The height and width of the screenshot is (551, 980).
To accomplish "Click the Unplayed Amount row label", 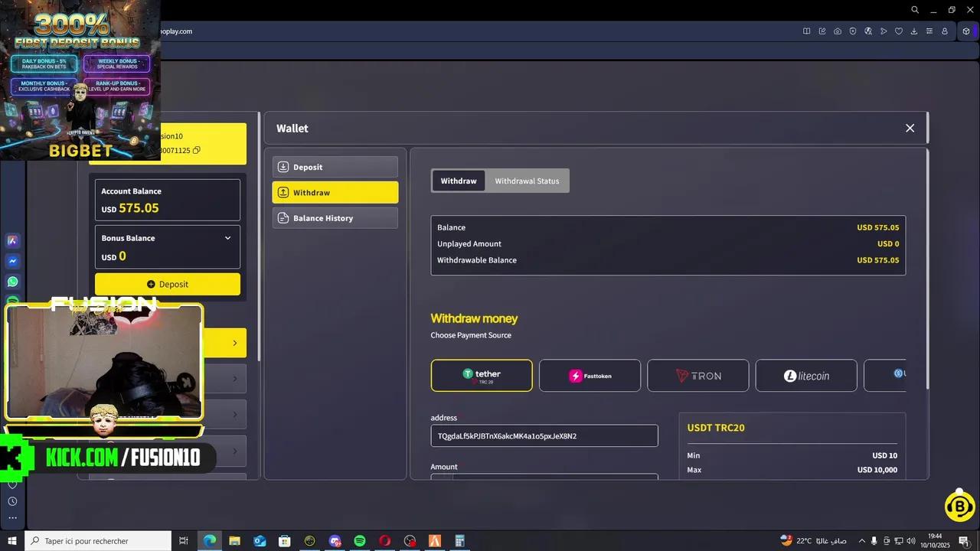I will click(469, 244).
